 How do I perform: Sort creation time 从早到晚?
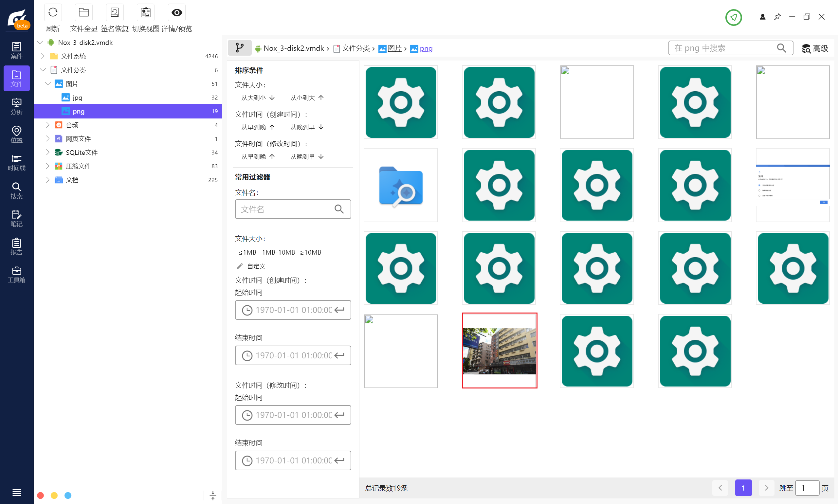tap(258, 127)
